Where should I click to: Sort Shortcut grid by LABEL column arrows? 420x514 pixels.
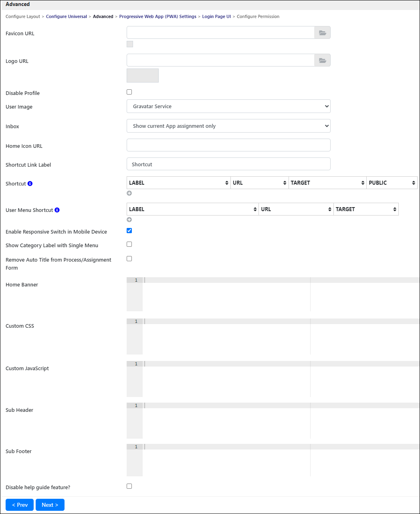(227, 183)
